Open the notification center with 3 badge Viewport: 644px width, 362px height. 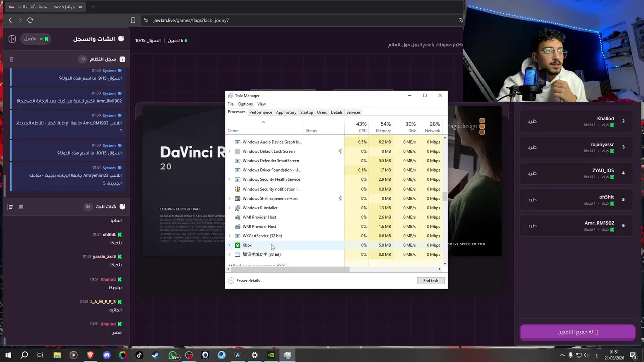pyautogui.click(x=634, y=355)
